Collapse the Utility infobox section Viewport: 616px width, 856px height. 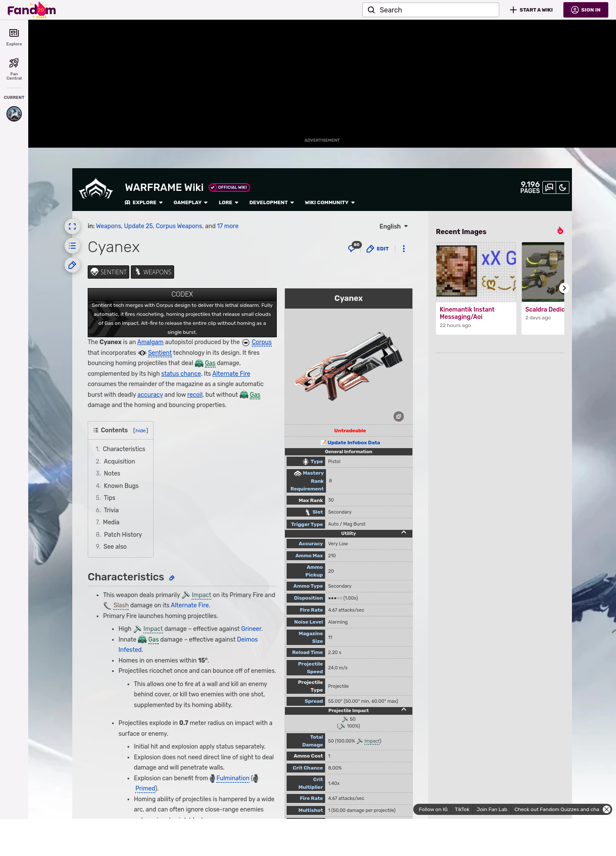pos(404,532)
